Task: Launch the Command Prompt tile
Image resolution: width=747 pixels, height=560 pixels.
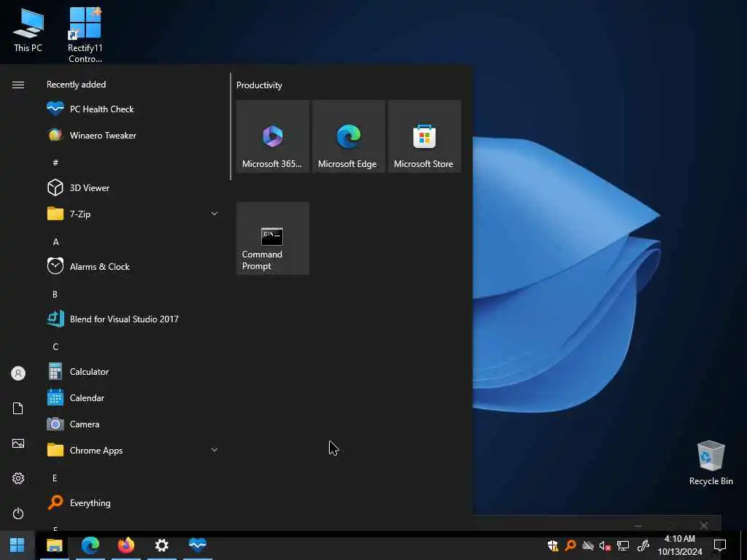Action: click(x=273, y=238)
